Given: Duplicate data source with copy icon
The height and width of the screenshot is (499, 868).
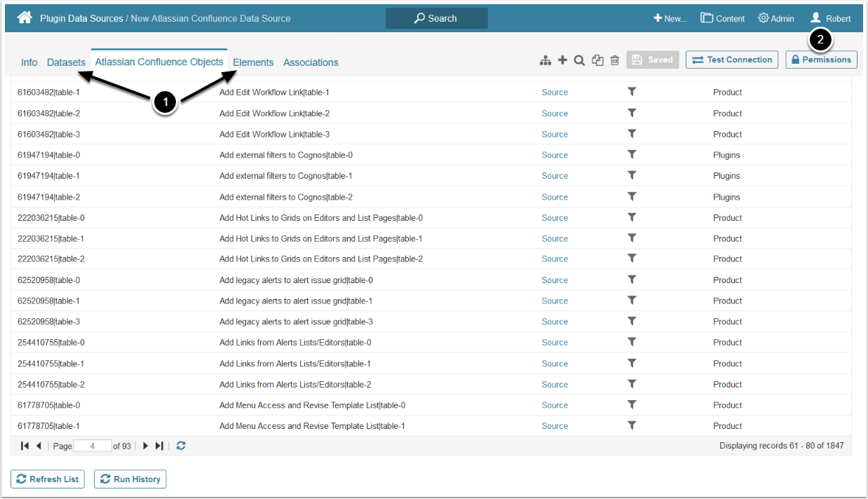Looking at the screenshot, I should pos(597,60).
